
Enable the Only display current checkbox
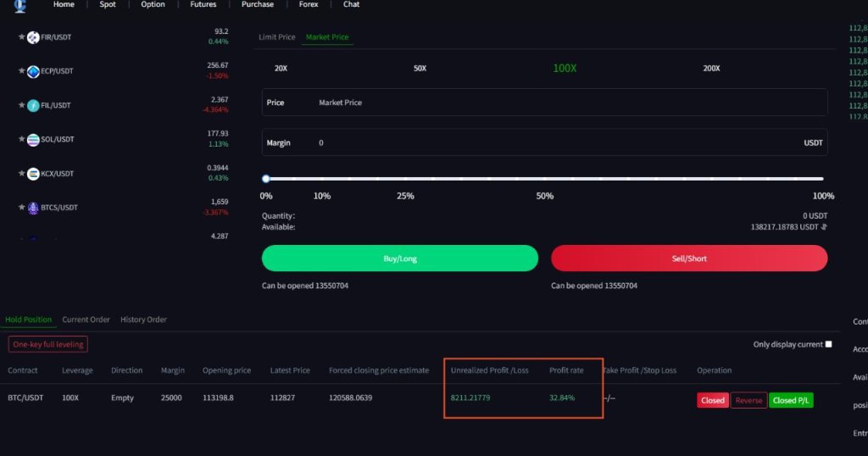pyautogui.click(x=829, y=344)
